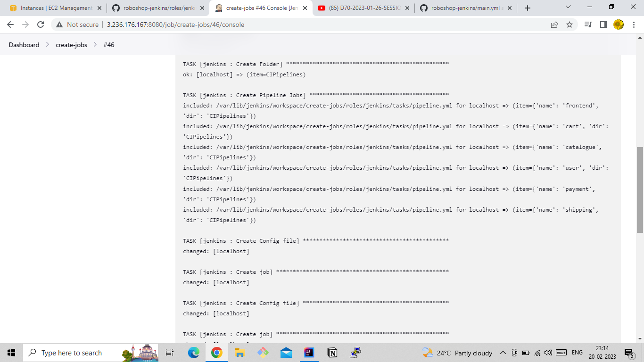Click the taskbar search box
The image size is (644, 362).
[91, 353]
